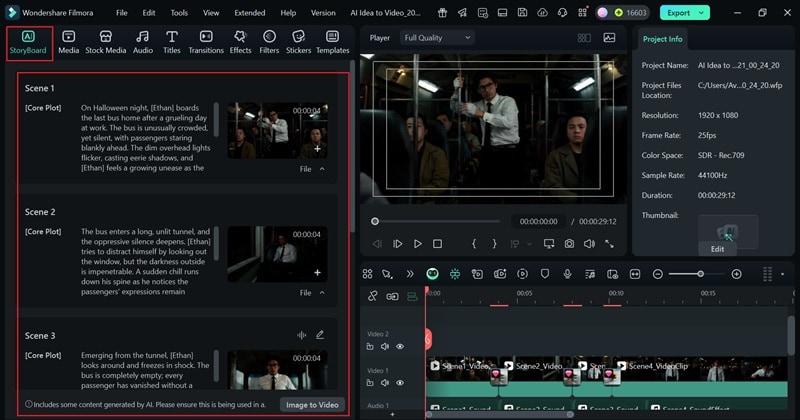Zoom out the timeline with minus
Viewport: 800px width, 420px height.
pos(658,274)
